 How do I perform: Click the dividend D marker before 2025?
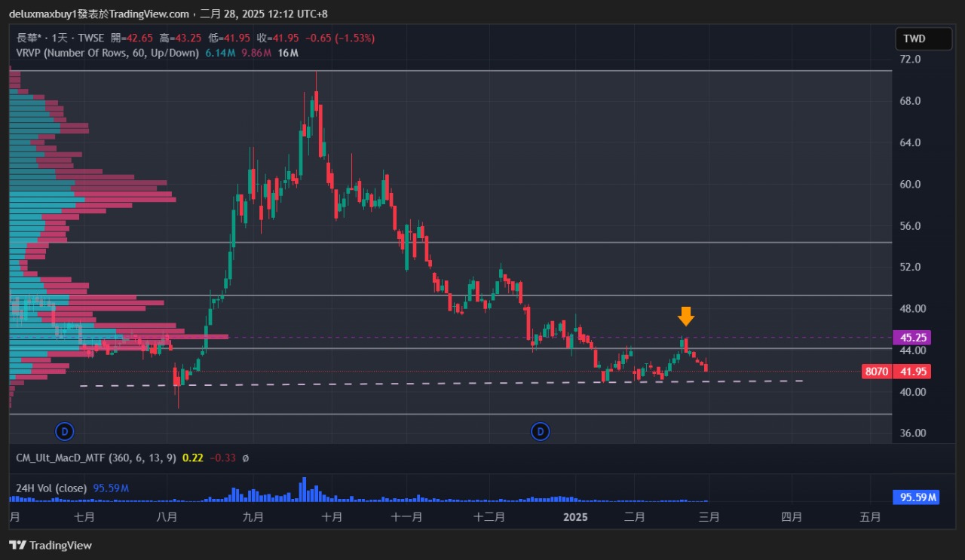[541, 432]
